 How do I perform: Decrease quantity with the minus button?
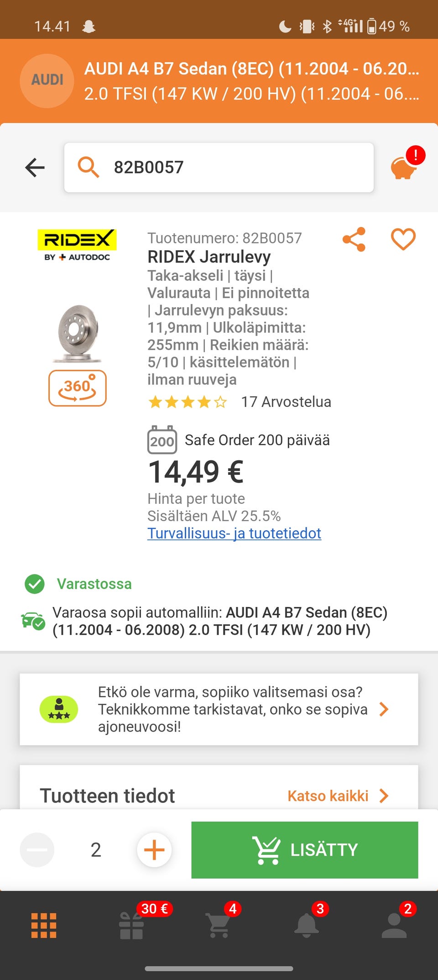(37, 850)
